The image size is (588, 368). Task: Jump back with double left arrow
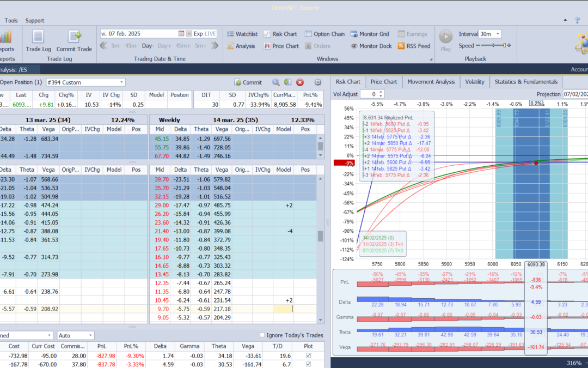click(x=103, y=46)
